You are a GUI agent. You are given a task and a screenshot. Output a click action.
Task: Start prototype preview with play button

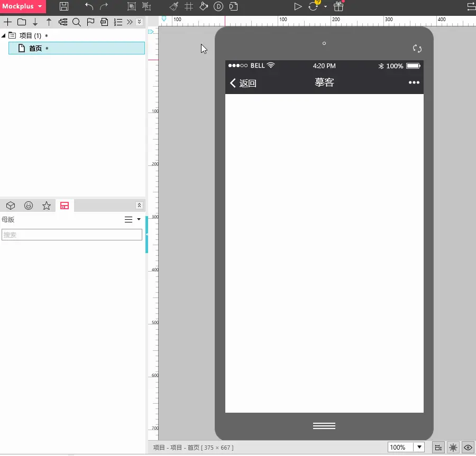click(x=298, y=6)
